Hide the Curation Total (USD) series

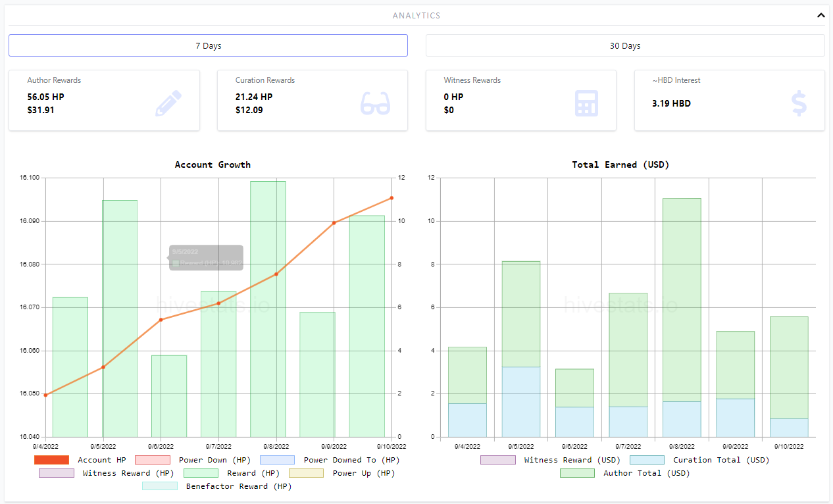tap(699, 460)
